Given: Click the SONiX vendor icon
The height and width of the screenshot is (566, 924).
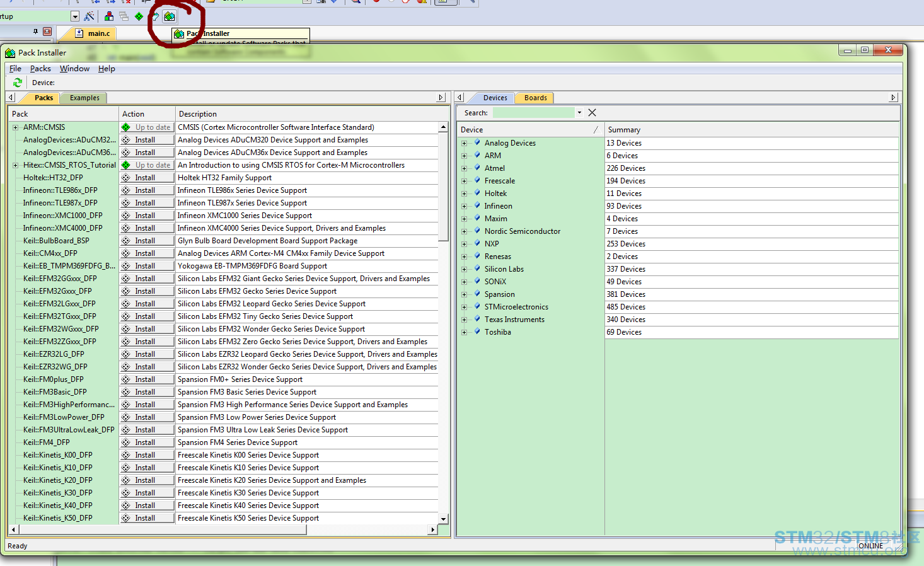Looking at the screenshot, I should (477, 281).
